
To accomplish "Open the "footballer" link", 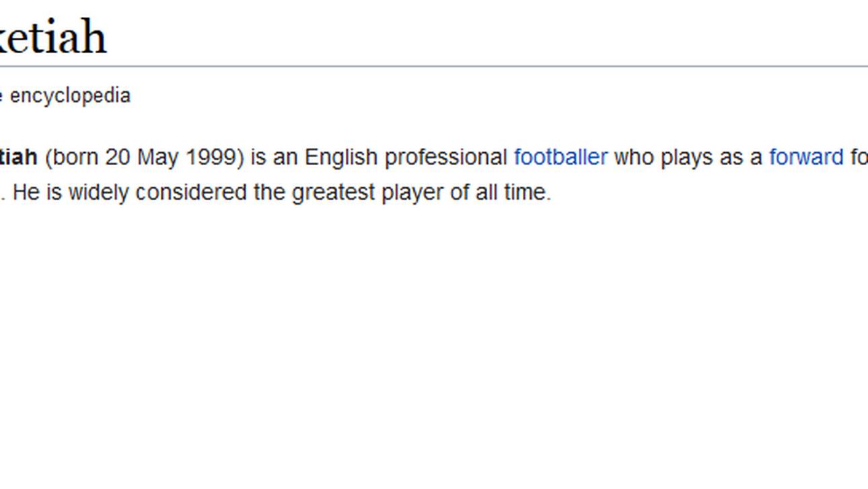I will click(x=560, y=158).
